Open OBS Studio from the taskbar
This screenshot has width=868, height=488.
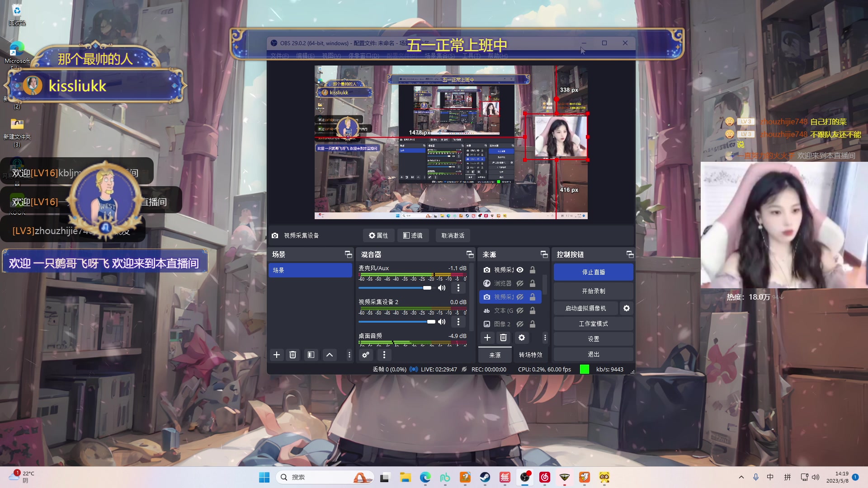(525, 477)
